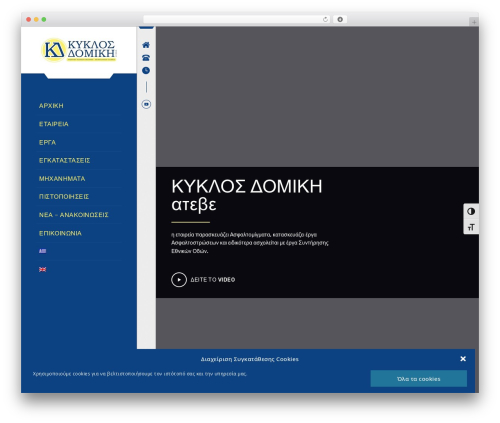This screenshot has height=423, width=500.
Task: Click the round icon right of the address bar
Action: tap(340, 19)
